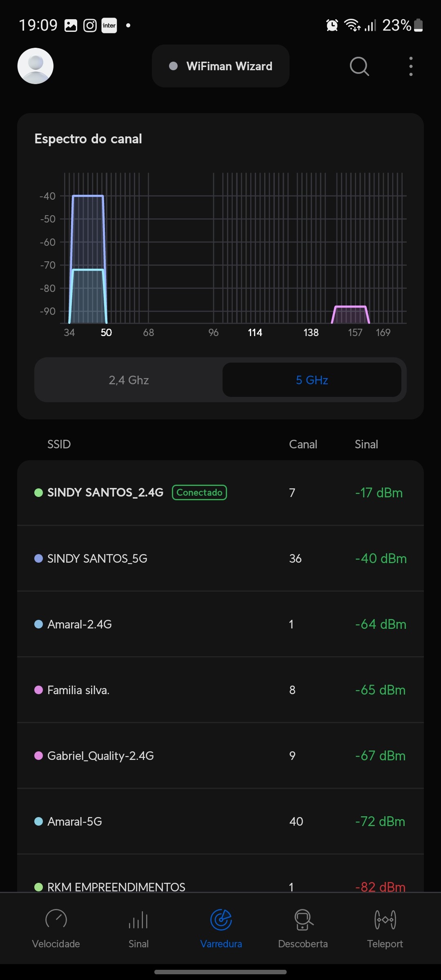Sort list by Sinal column header
Screen dimensions: 441x980
(x=366, y=444)
